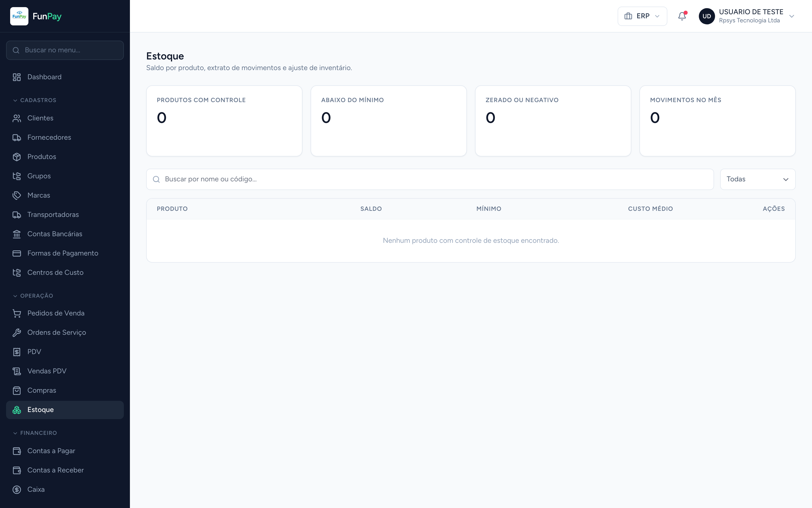Image resolution: width=812 pixels, height=508 pixels.
Task: Select the Estoque menu item
Action: (x=65, y=410)
